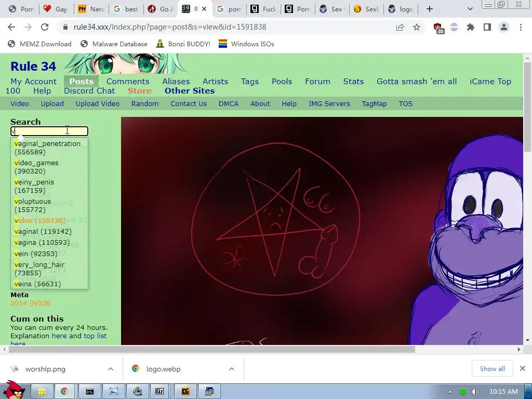Expand the worship.png download options
Screen dimensions: 532x399
111,369
